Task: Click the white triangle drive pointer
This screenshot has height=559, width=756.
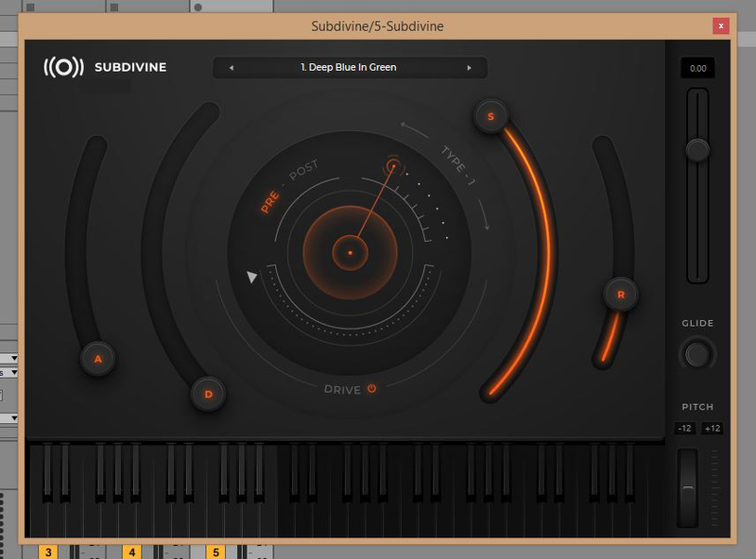Action: click(251, 277)
